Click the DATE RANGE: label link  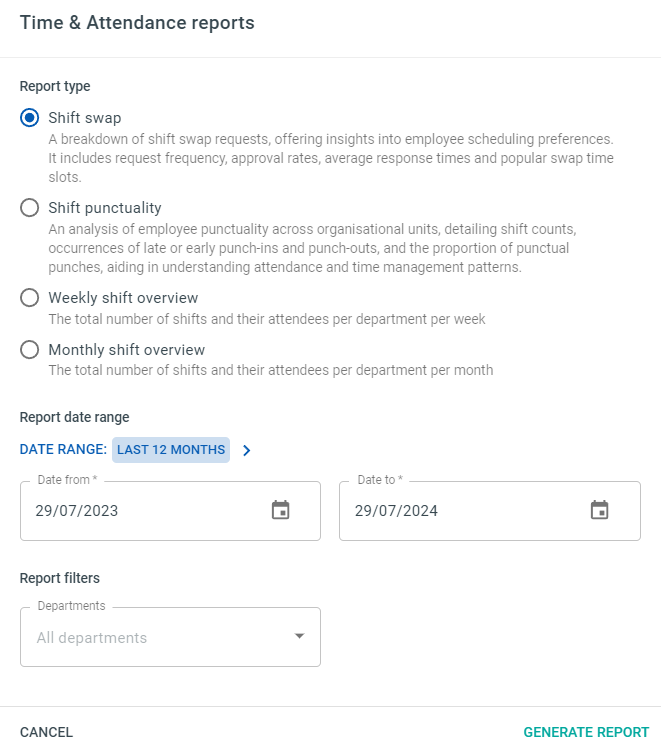tap(63, 449)
